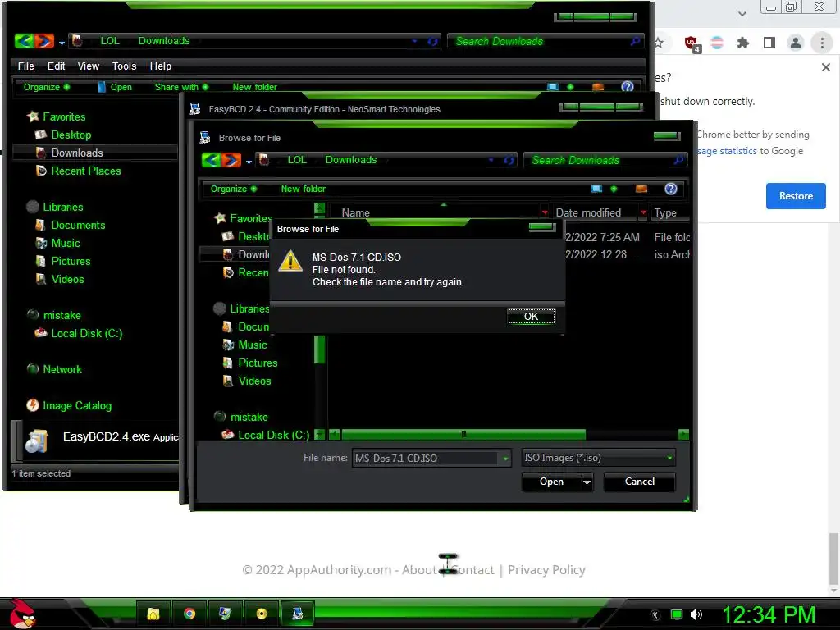The width and height of the screenshot is (840, 630).
Task: Open the File menu in the Explorer window
Action: coord(25,66)
